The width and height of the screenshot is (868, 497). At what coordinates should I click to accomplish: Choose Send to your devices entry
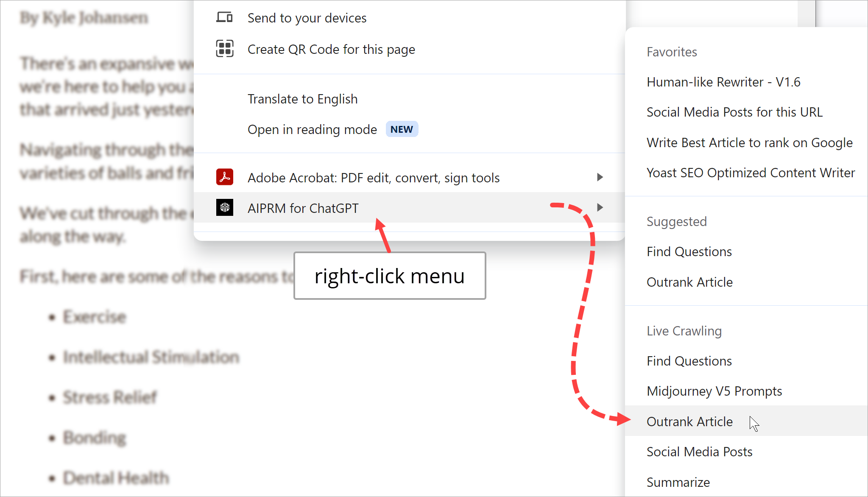coord(307,18)
